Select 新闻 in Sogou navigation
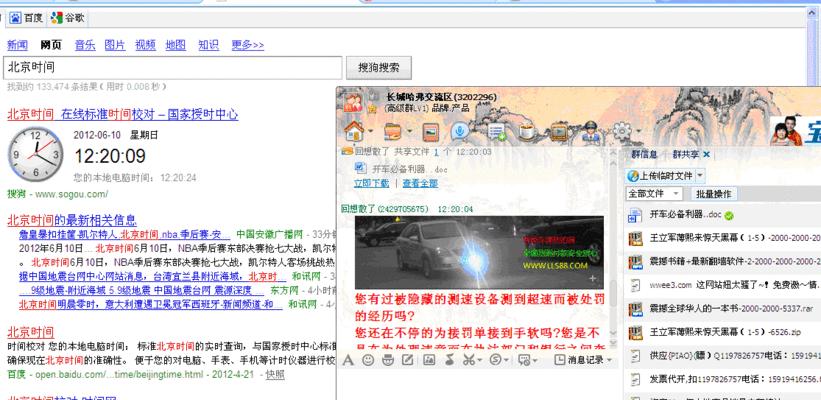Screen dimensions: 821x400 pyautogui.click(x=17, y=45)
